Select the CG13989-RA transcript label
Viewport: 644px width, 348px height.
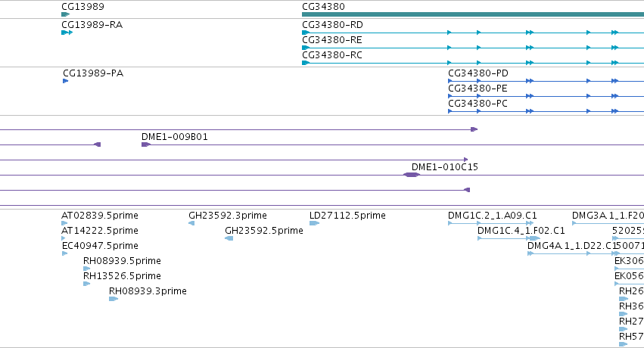92,25
